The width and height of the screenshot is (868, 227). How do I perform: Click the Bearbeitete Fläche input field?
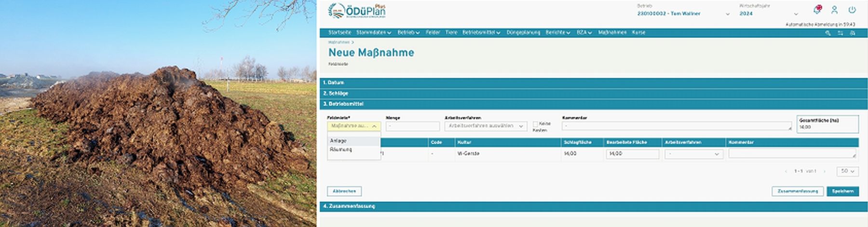(632, 154)
